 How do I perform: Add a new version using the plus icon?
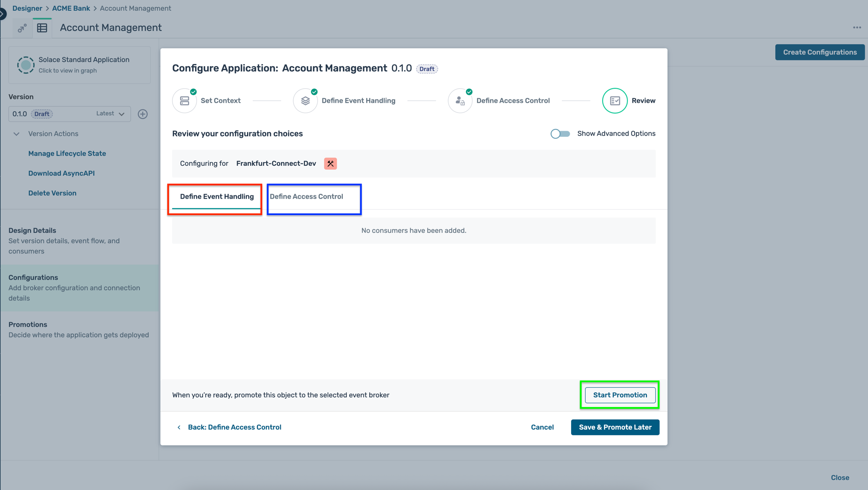tap(143, 114)
